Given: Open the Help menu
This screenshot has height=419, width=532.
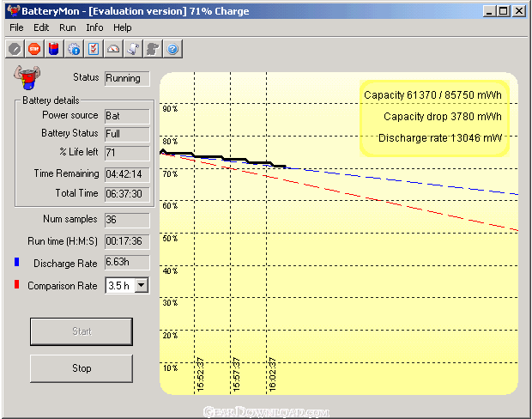Looking at the screenshot, I should pyautogui.click(x=122, y=27).
